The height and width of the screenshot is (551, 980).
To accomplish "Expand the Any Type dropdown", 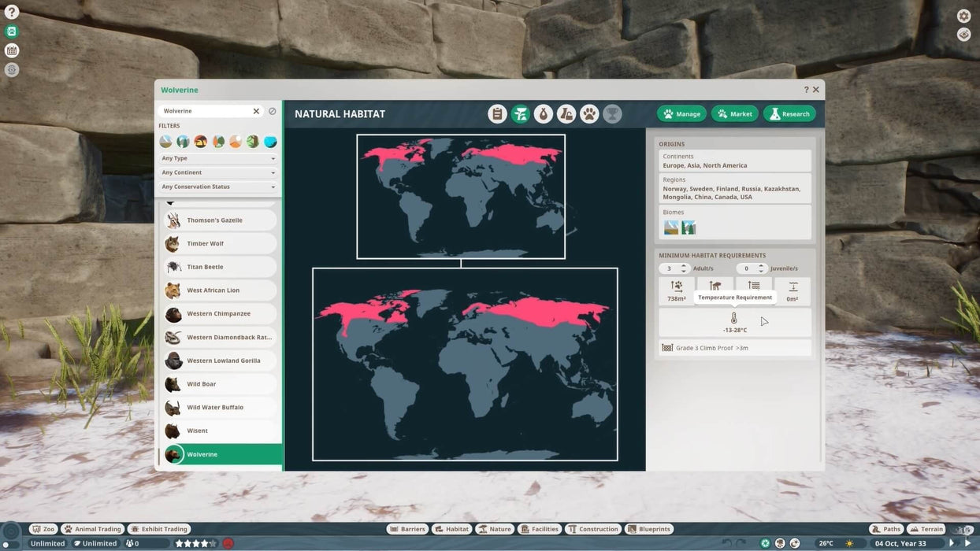I will (218, 158).
